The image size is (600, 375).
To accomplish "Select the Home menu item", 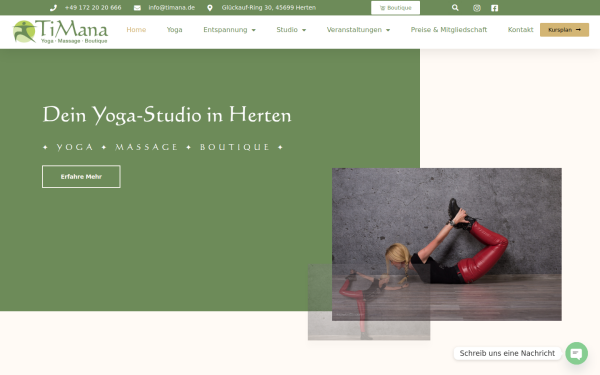I will tap(136, 30).
